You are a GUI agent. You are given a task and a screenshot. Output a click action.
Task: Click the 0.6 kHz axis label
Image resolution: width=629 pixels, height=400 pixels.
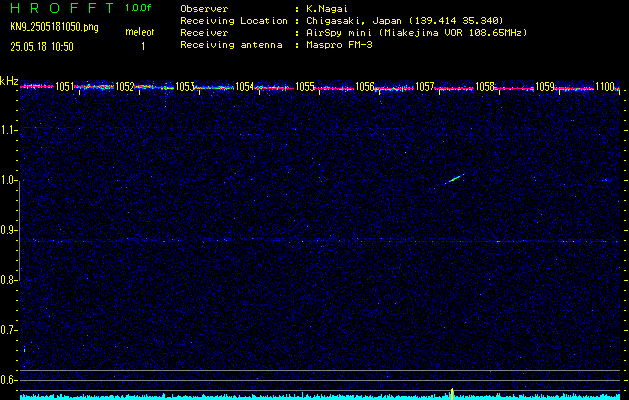coord(8,380)
